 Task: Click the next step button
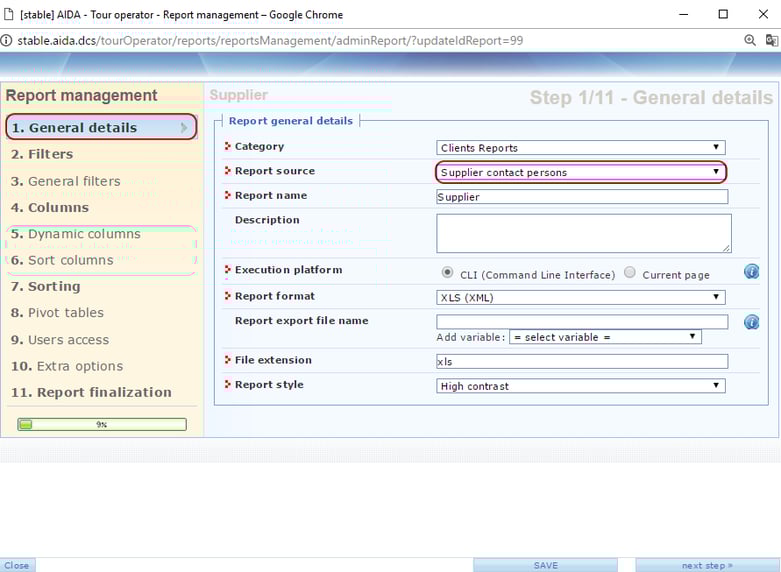(707, 565)
